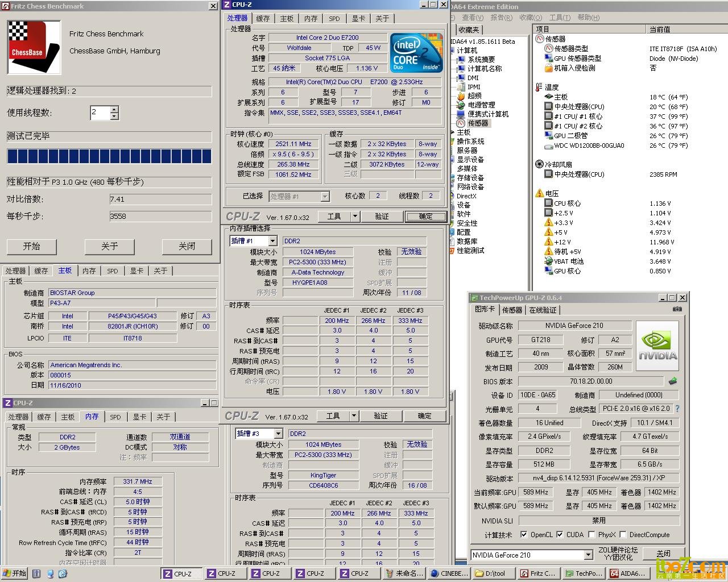Open the 帮助(H) menu in AIDA64
The width and height of the screenshot is (728, 582).
[x=588, y=18]
